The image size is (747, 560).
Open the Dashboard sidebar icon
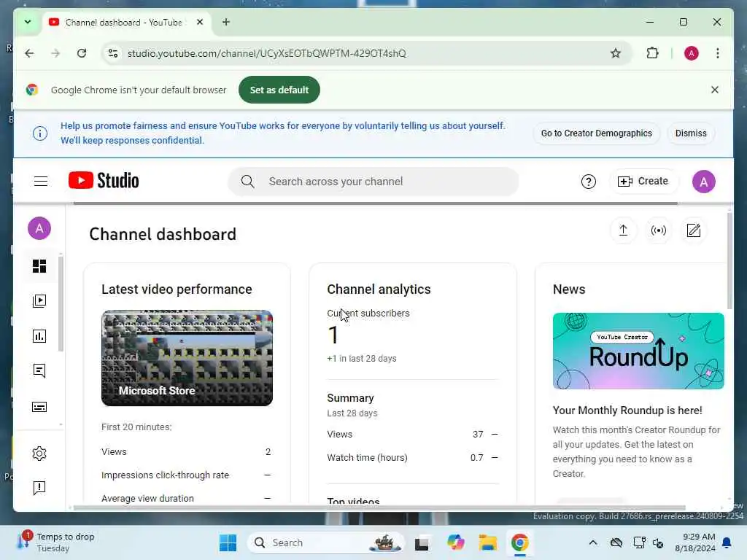[x=39, y=265]
